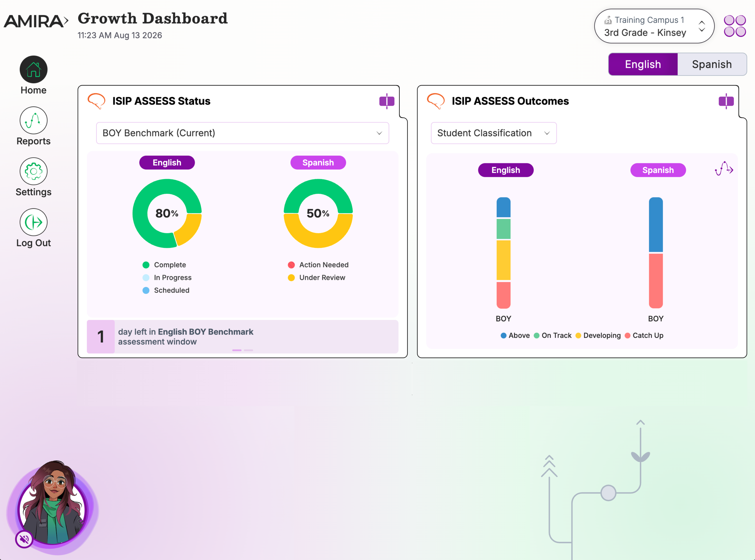Viewport: 755px width, 560px height.
Task: Click the Amira logo
Action: [x=36, y=21]
